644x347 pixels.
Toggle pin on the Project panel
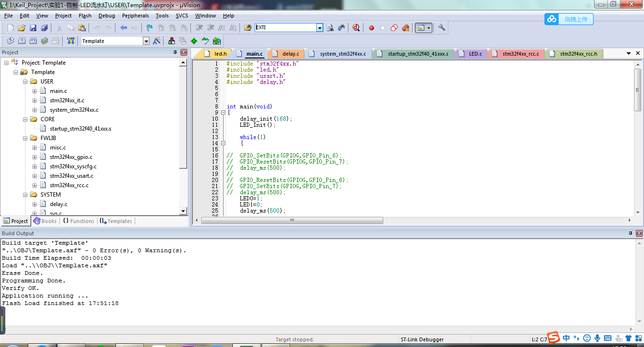175,52
